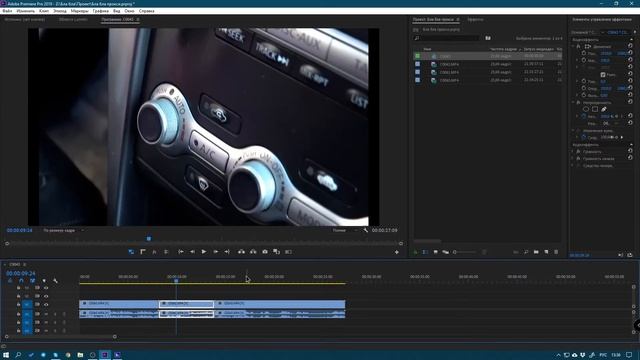Create a new bin in Project panel
The height and width of the screenshot is (360, 640).
coord(536,252)
